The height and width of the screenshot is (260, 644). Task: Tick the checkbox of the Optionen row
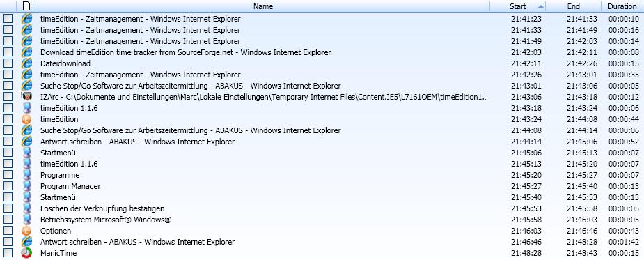[8, 231]
